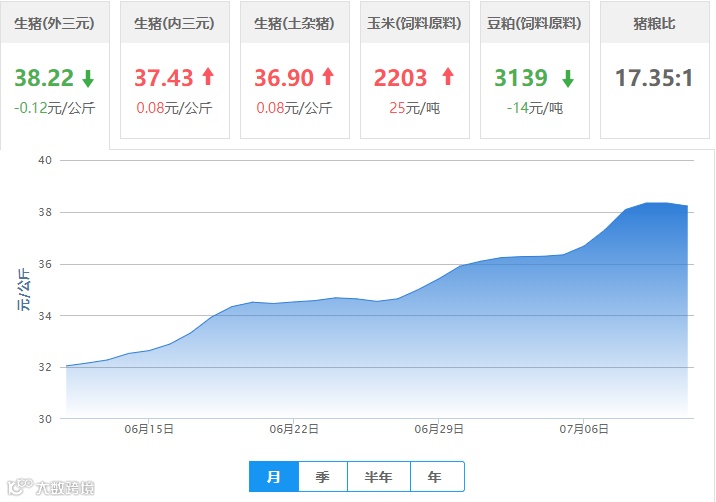Click the 06月29日 axis label

point(439,429)
